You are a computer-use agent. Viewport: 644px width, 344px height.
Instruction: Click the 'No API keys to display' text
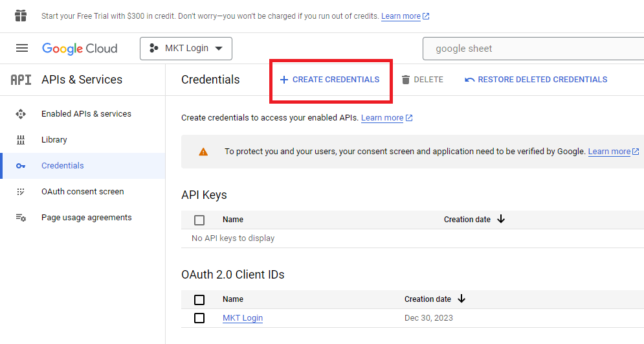tap(233, 238)
